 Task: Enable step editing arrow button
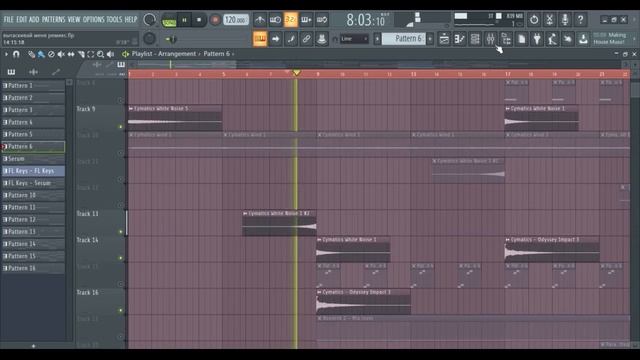coord(275,39)
